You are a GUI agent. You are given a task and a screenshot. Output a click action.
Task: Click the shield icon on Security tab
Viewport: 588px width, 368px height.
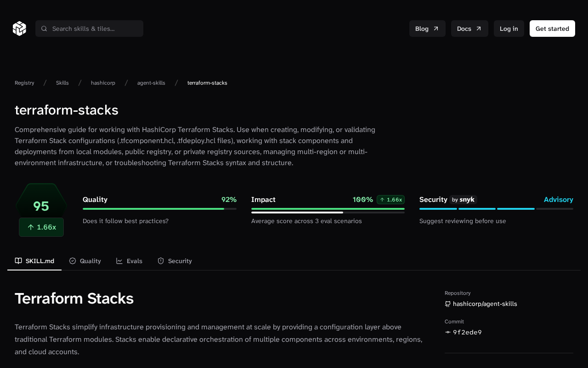[161, 261]
